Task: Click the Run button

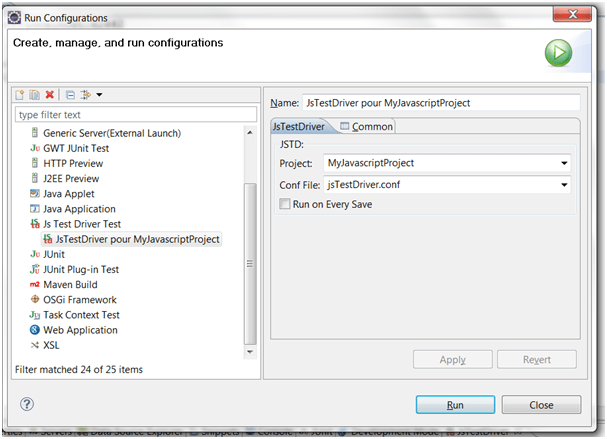Action: [454, 405]
